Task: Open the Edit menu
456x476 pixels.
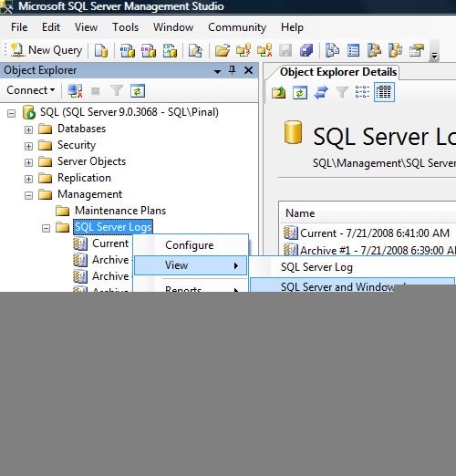Action: pos(51,27)
